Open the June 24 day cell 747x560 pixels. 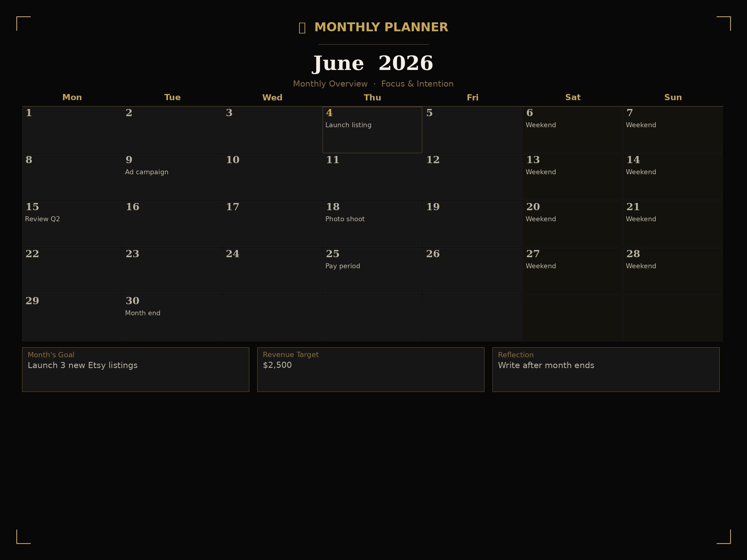click(x=272, y=271)
